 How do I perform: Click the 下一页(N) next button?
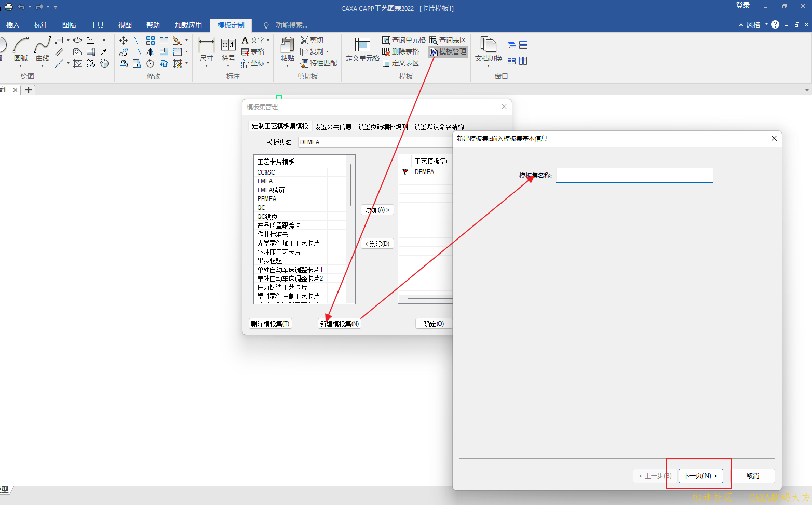[x=700, y=475]
